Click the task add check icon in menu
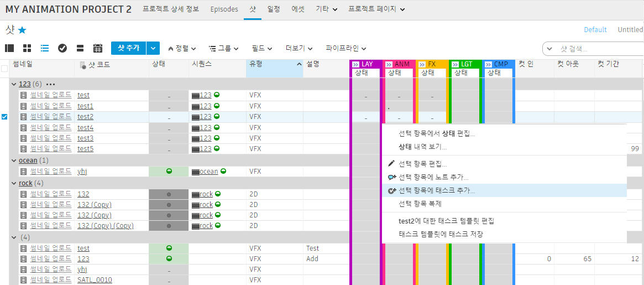Viewport: 644px width, 285px height. coord(392,191)
